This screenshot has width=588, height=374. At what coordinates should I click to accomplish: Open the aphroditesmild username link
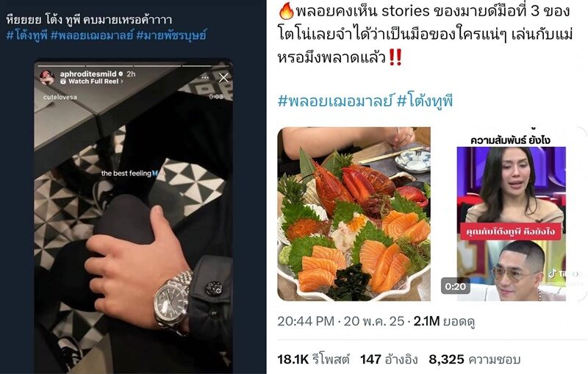pyautogui.click(x=88, y=73)
